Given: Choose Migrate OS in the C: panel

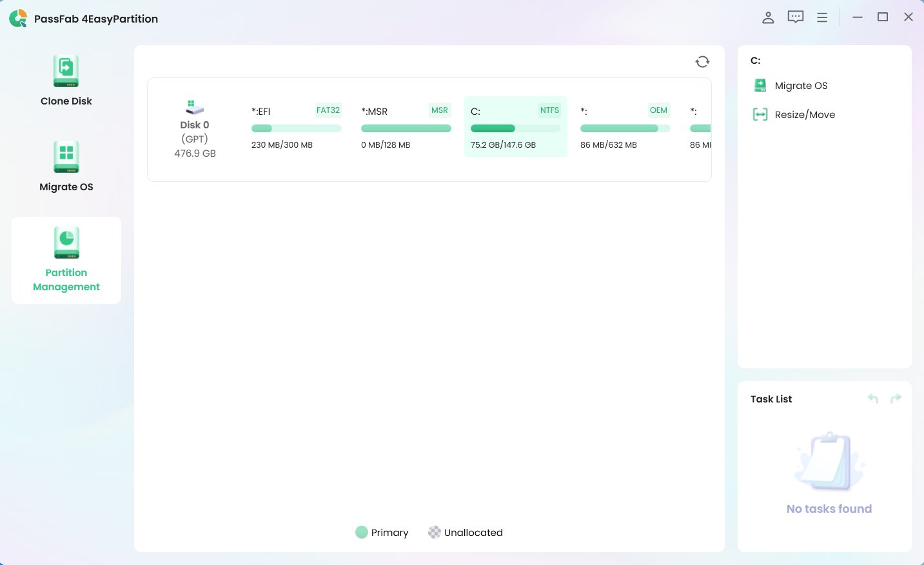Looking at the screenshot, I should point(800,86).
